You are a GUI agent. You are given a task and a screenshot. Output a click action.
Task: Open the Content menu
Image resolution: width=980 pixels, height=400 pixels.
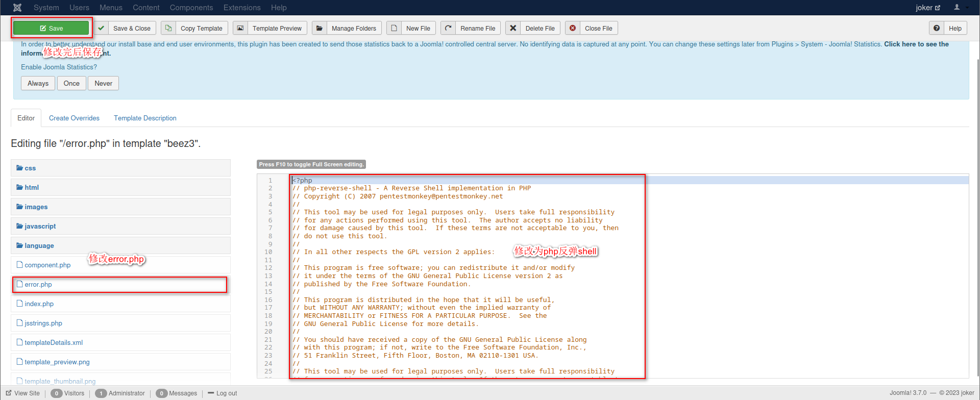click(146, 8)
